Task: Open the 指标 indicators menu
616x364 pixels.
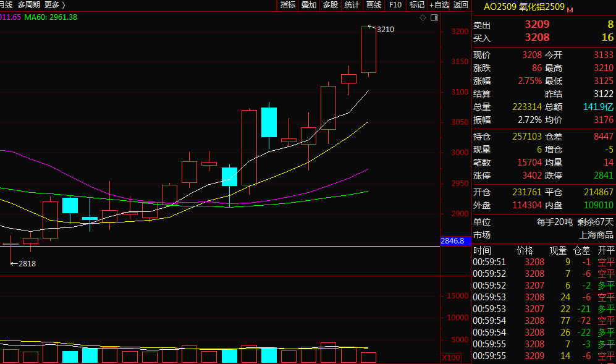Action: tap(288, 5)
